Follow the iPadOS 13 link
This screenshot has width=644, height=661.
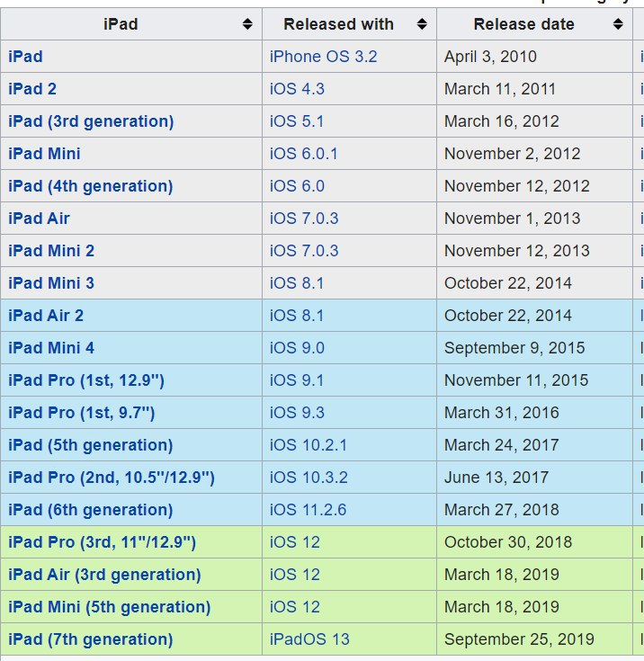pos(309,639)
